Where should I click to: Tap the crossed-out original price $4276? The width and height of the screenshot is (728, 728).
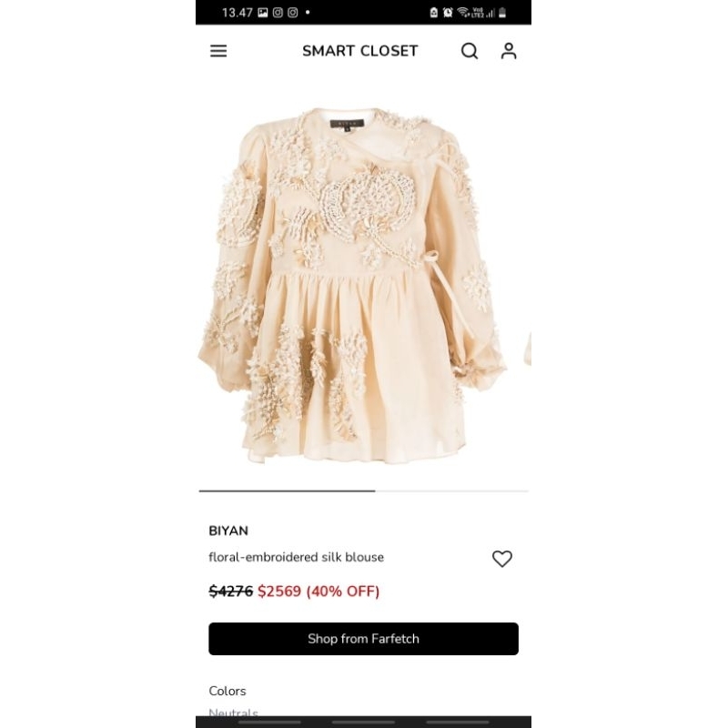[231, 591]
